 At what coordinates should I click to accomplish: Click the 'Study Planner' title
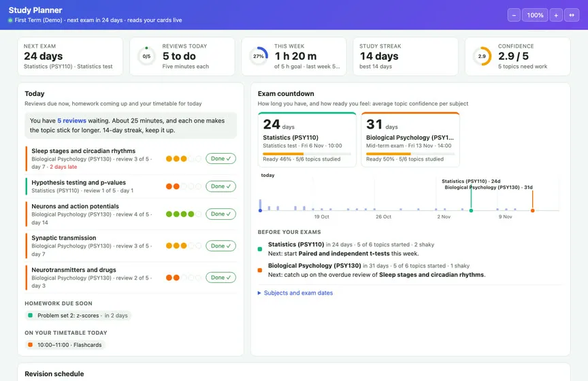[x=35, y=10]
